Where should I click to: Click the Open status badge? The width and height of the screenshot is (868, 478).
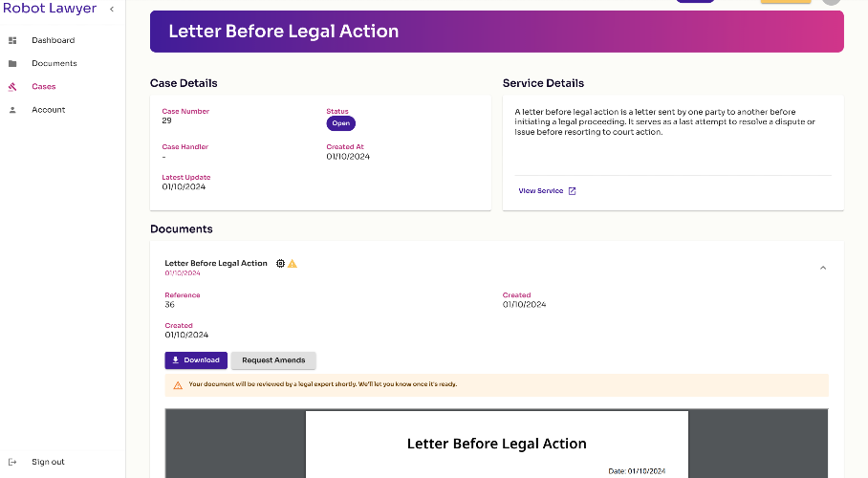point(341,123)
